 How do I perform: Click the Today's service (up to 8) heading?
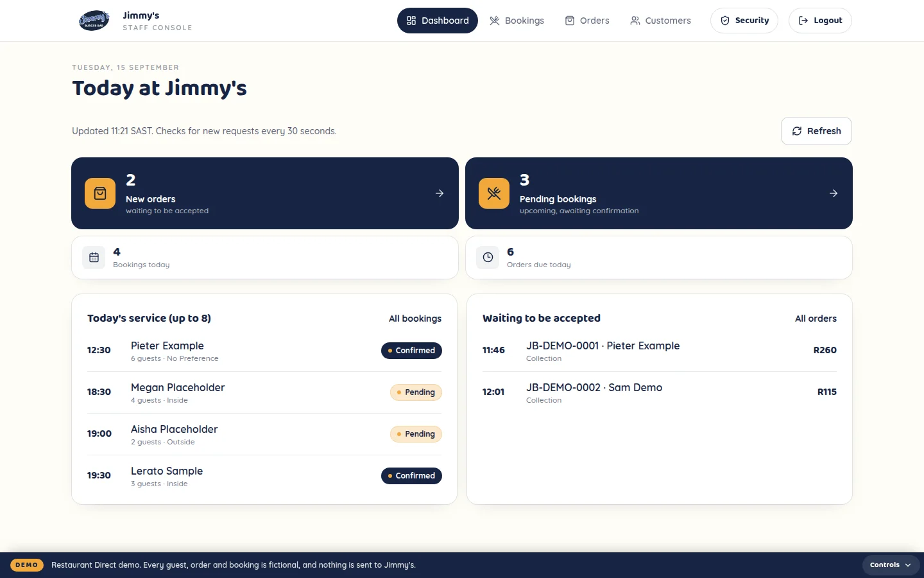(149, 318)
